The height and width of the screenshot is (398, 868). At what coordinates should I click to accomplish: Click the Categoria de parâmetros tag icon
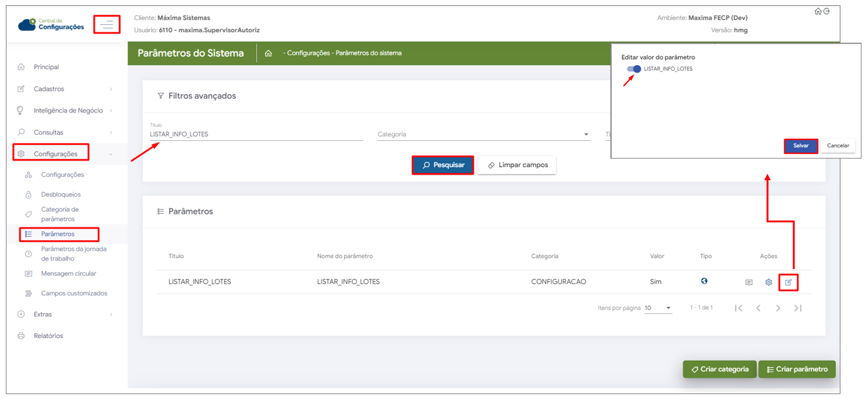click(28, 214)
